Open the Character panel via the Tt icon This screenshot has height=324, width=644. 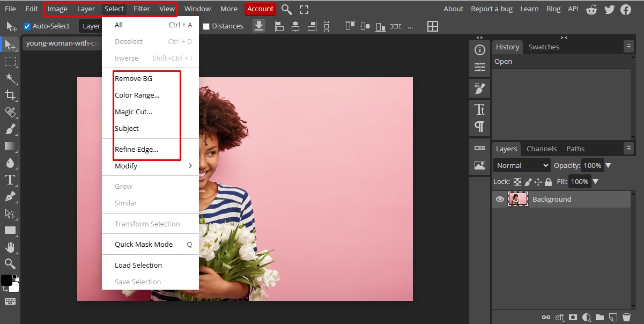(x=479, y=109)
